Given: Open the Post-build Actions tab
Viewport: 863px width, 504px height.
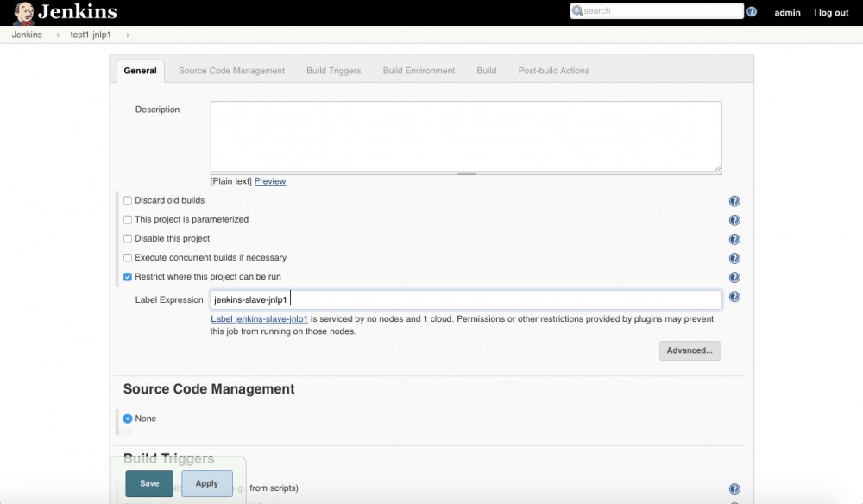Looking at the screenshot, I should click(x=553, y=71).
